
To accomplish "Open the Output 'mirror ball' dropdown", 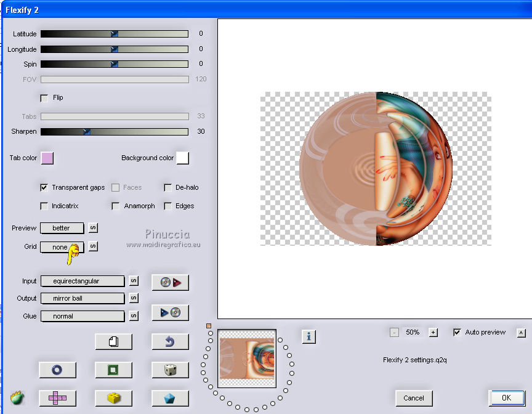I will point(83,298).
